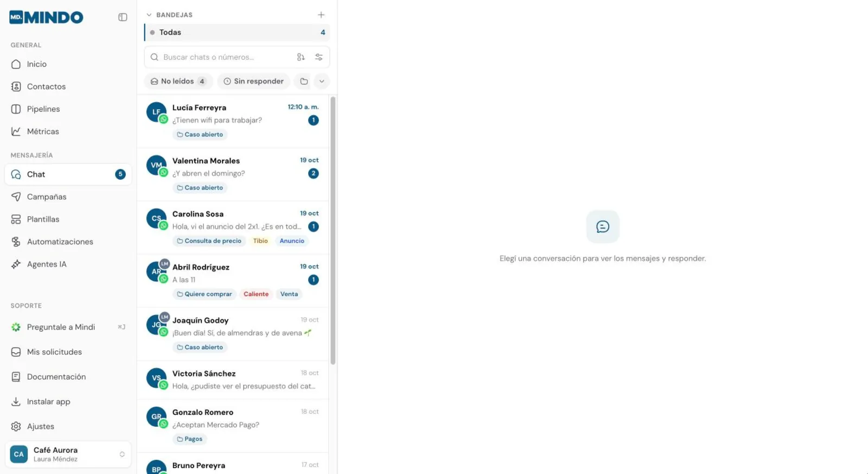868x474 pixels.
Task: Open the sort chats icon in search bar
Action: 301,57
